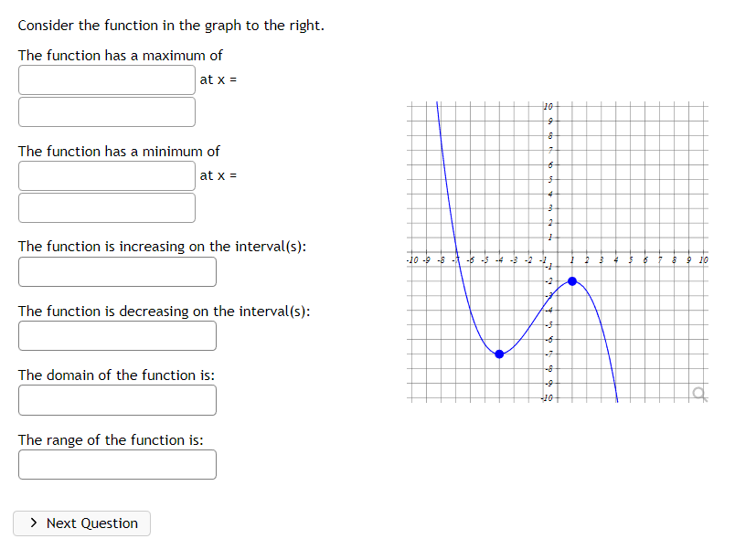Screen dimensions: 735x560
Task: Click the maximum value input field
Action: pyautogui.click(x=106, y=79)
